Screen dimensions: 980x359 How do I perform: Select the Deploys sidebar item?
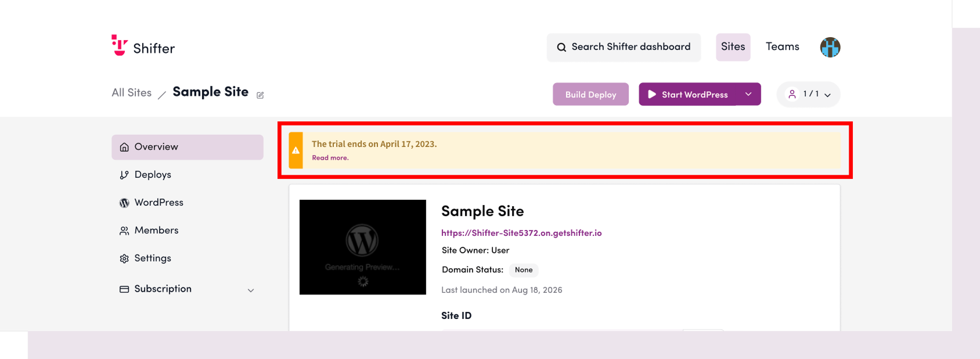click(x=188, y=175)
